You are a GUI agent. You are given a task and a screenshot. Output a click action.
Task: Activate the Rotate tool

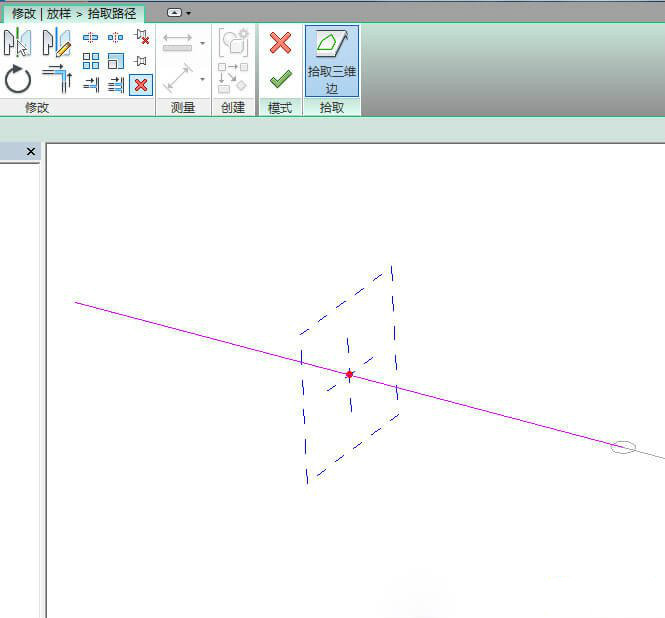(17, 78)
